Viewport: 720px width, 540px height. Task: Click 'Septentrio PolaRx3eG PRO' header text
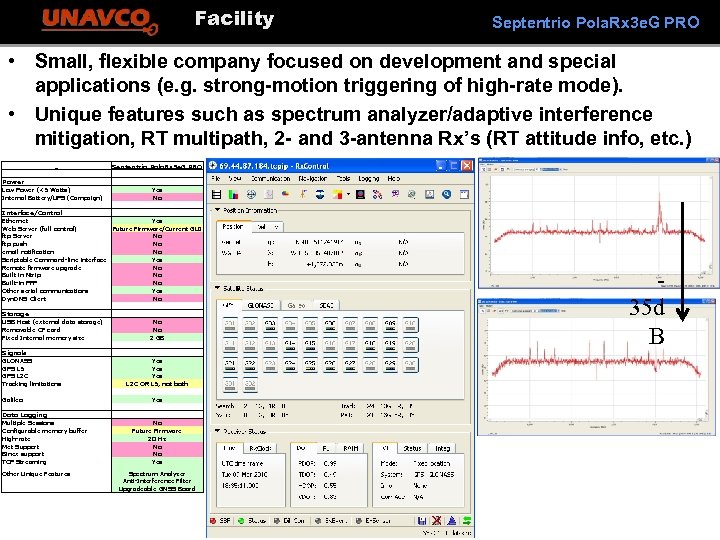click(x=596, y=22)
